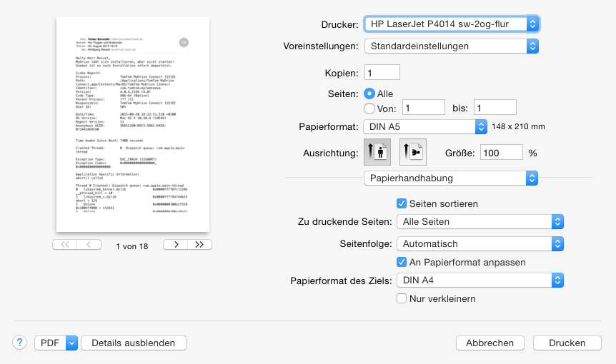Click the Drucken button
The image size is (616, 364).
coord(567,343)
